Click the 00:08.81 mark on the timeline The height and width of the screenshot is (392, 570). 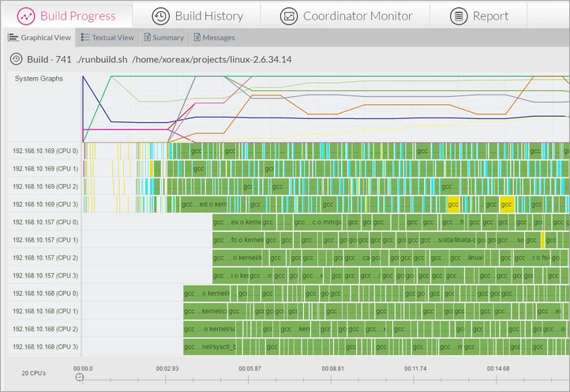(x=332, y=368)
